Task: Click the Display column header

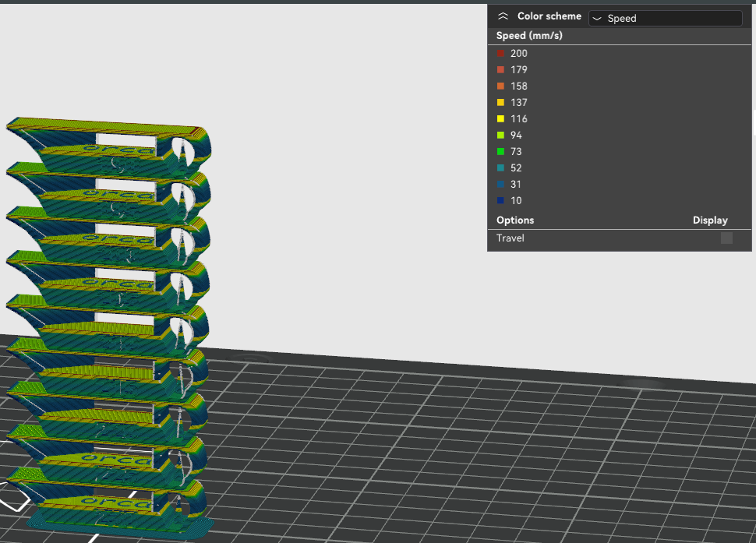Action: click(x=710, y=220)
